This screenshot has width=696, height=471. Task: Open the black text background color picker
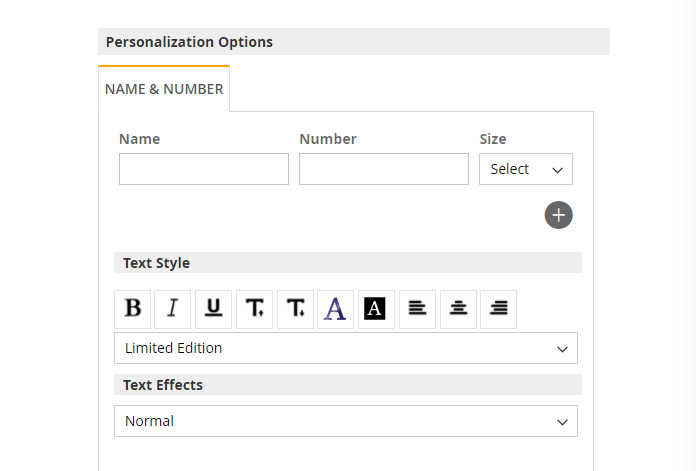pos(376,309)
